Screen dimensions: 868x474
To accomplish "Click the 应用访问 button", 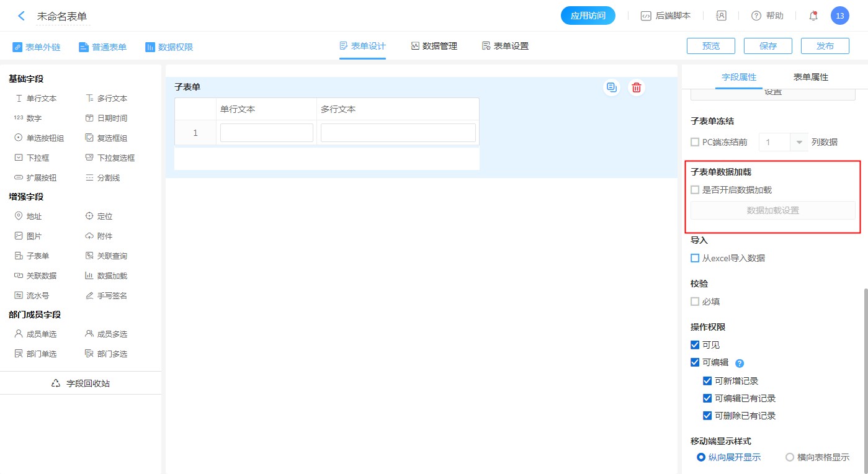I will (x=588, y=16).
